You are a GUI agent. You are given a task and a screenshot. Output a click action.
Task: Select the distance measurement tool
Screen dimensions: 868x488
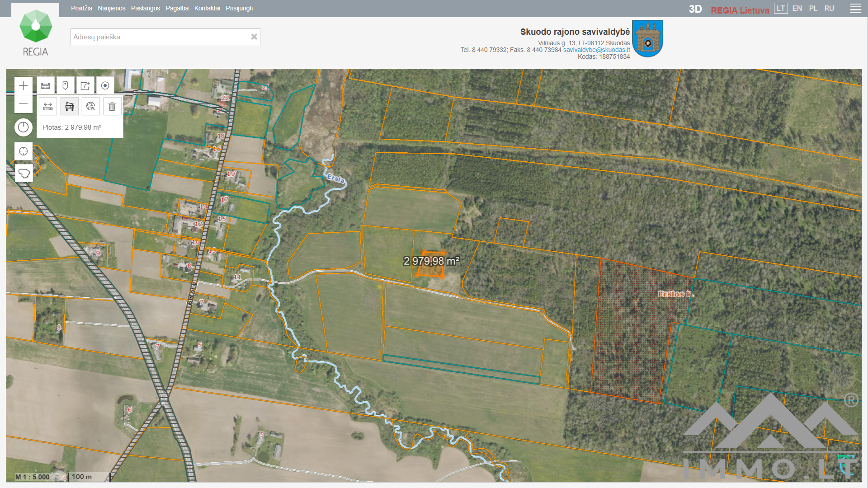(48, 106)
